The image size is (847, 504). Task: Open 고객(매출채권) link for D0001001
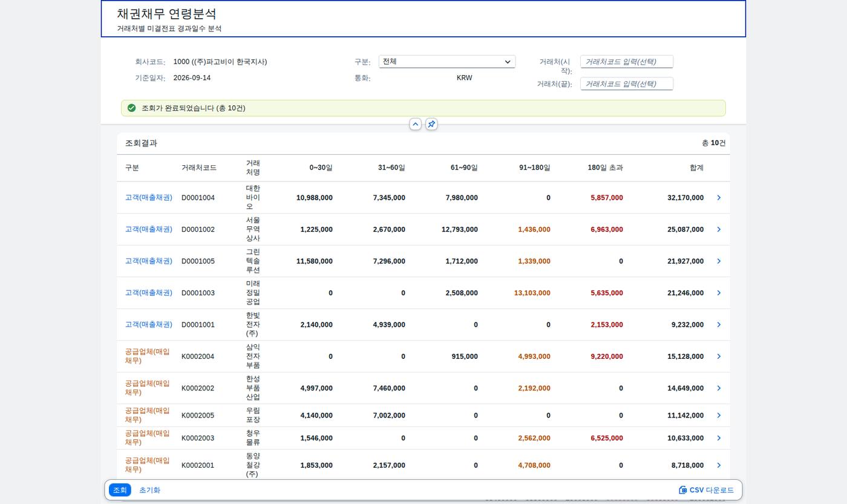coord(149,325)
